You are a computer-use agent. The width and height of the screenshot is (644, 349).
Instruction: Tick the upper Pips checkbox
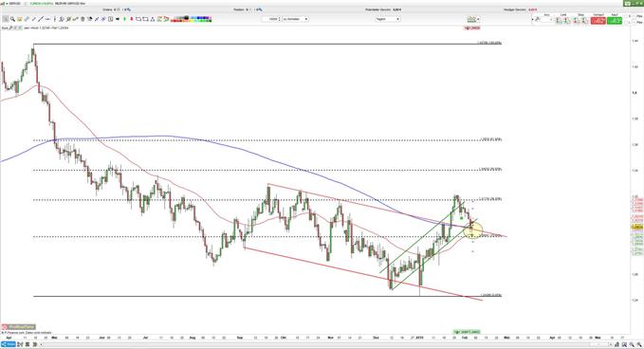(626, 16)
